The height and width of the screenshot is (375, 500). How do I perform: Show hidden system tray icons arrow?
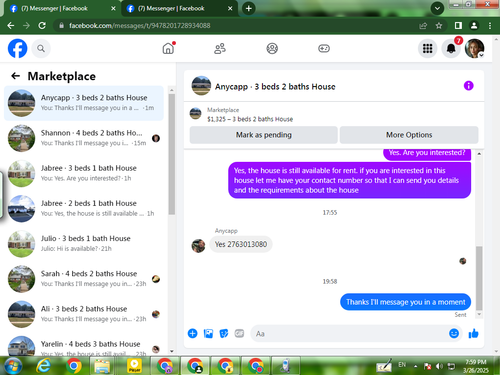tap(415, 366)
